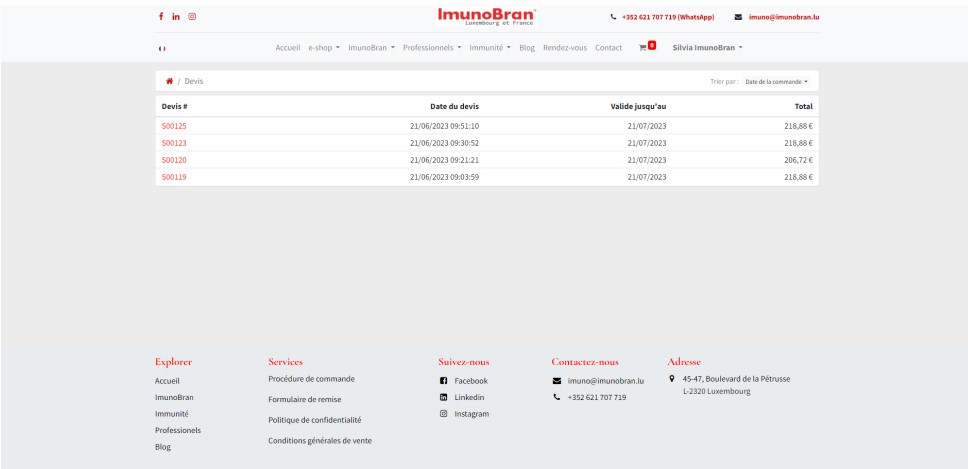968x469 pixels.
Task: Open quote S00125
Action: 174,126
